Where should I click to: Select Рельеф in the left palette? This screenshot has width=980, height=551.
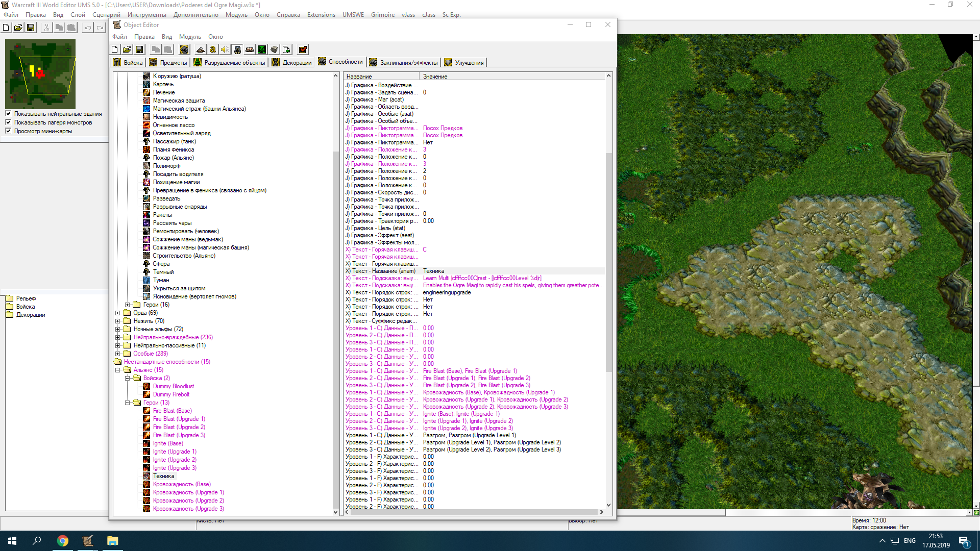[x=26, y=298]
